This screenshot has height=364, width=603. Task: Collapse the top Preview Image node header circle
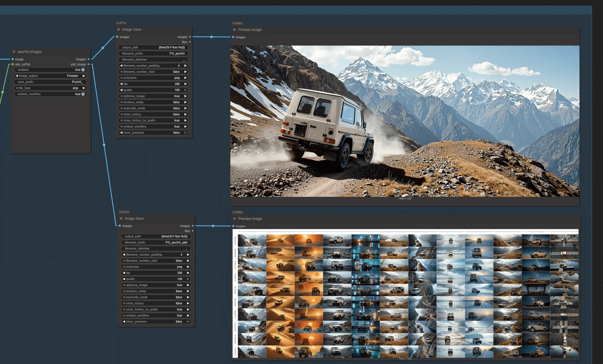(234, 30)
